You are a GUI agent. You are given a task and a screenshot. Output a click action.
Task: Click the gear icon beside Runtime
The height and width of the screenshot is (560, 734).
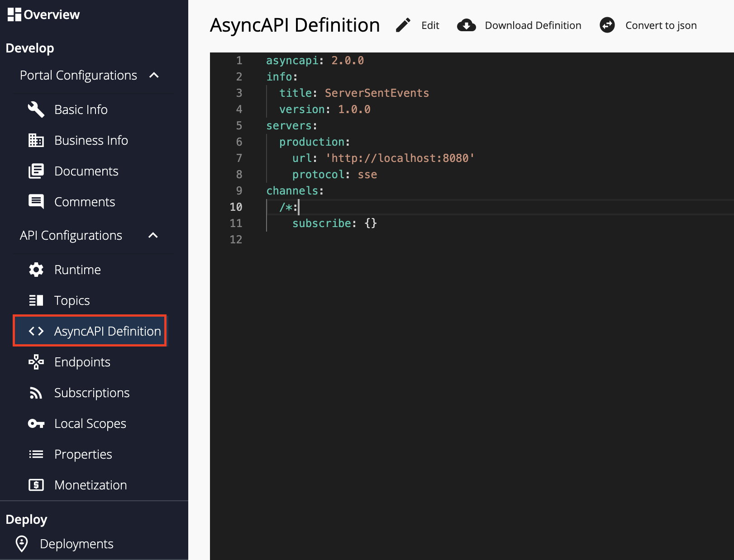pyautogui.click(x=36, y=270)
